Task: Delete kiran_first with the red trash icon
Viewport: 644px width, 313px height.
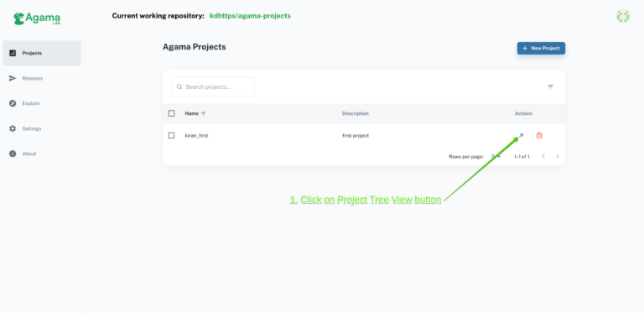Action: [539, 136]
